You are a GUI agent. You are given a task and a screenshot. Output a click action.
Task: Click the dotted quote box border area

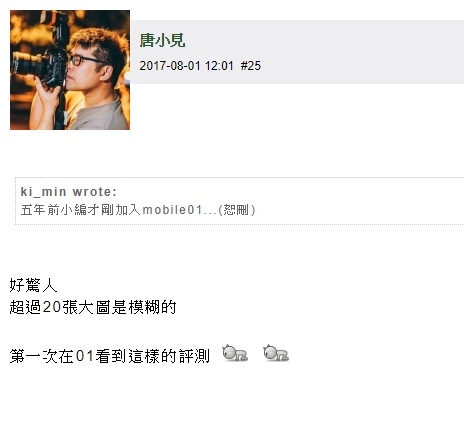(239, 201)
